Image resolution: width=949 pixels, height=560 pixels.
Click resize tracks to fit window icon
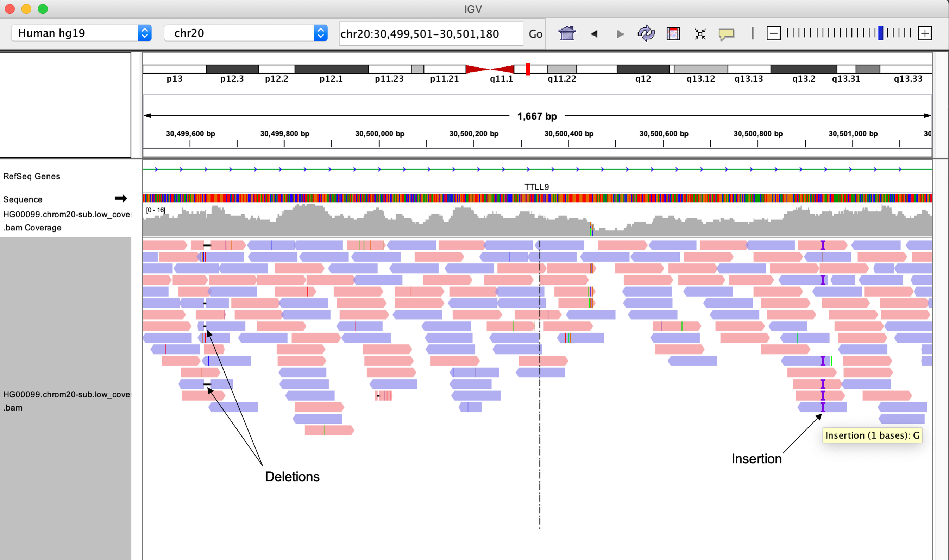(700, 34)
